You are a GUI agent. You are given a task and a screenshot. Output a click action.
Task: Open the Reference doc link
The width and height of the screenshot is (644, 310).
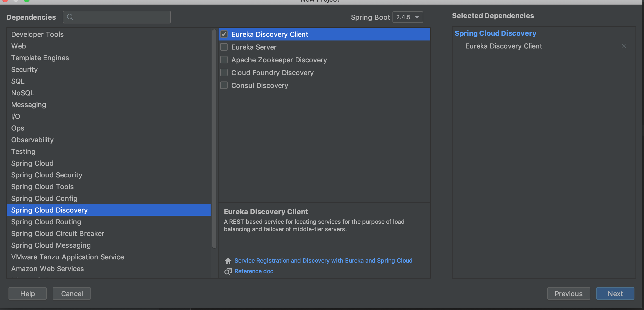pyautogui.click(x=254, y=271)
